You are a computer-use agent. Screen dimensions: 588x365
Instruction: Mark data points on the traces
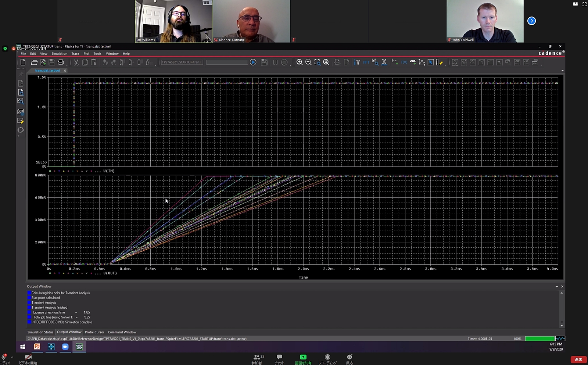[422, 62]
